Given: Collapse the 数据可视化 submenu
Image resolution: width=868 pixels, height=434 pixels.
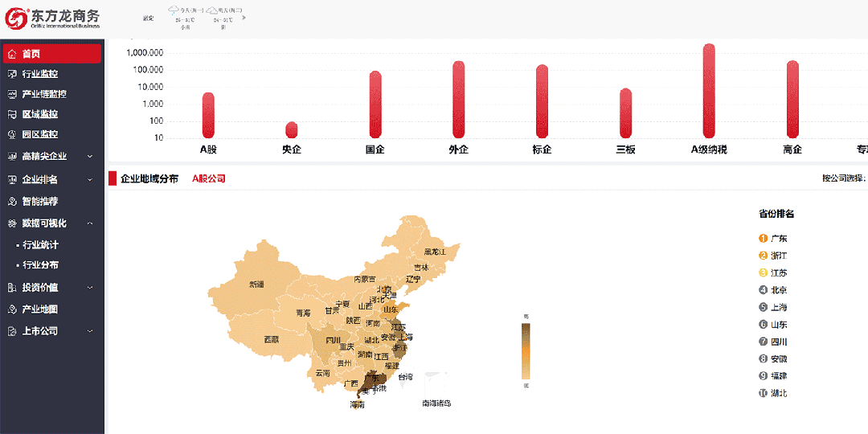Looking at the screenshot, I should [x=90, y=223].
